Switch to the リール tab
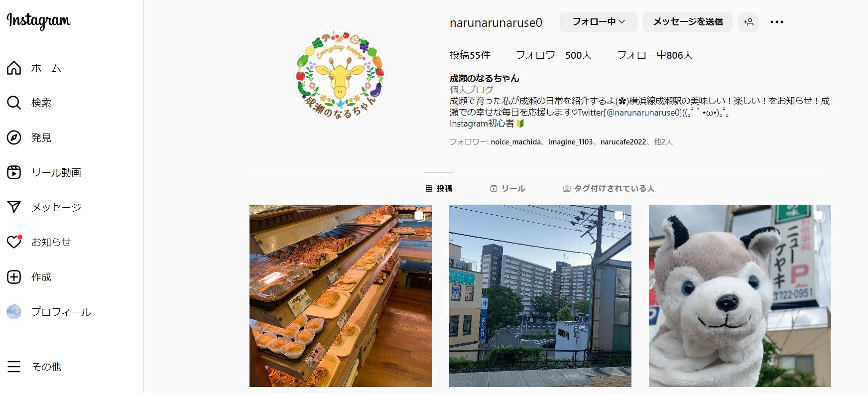This screenshot has height=393, width=868. pos(507,188)
